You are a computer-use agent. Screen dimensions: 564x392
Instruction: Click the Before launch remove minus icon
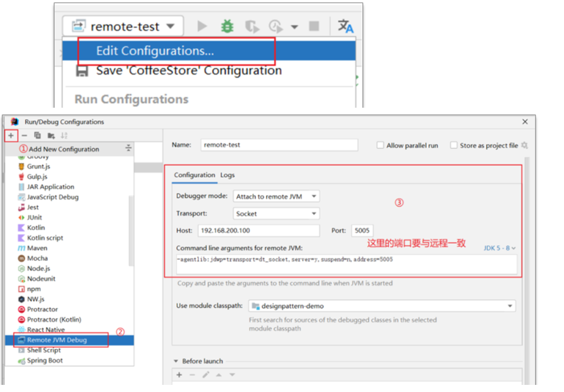coord(192,375)
